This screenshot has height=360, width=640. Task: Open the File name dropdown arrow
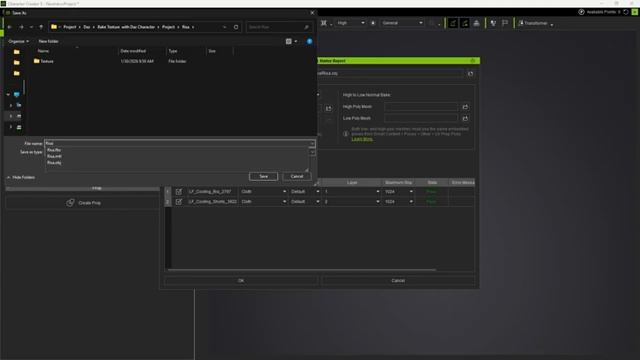(x=312, y=143)
